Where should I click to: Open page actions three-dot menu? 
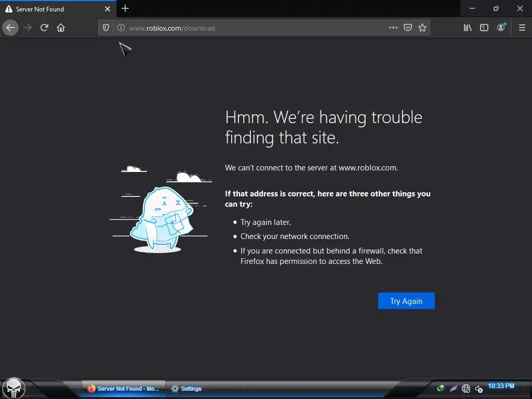393,28
